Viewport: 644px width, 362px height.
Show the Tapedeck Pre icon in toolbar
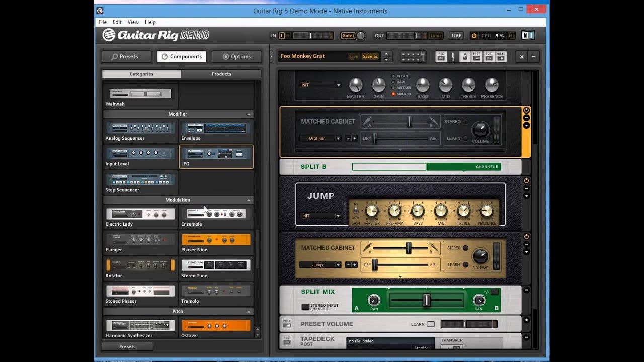[441, 57]
